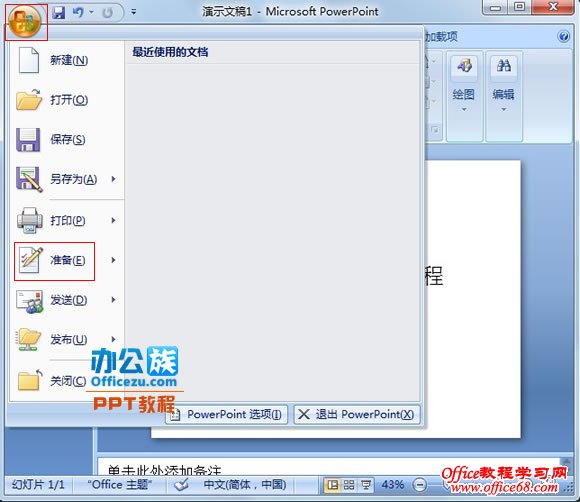This screenshot has height=502, width=580.
Task: Click 中文(简体，中国) language indicator
Action: point(245,485)
